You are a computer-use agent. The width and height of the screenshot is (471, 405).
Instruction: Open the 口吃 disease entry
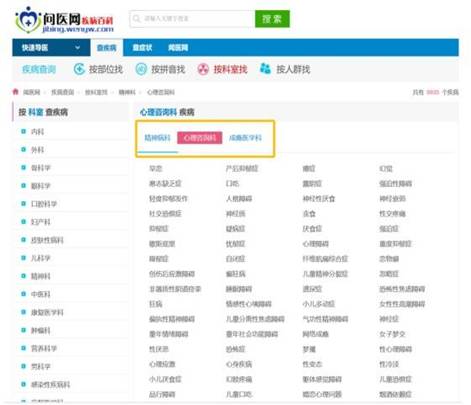click(232, 183)
